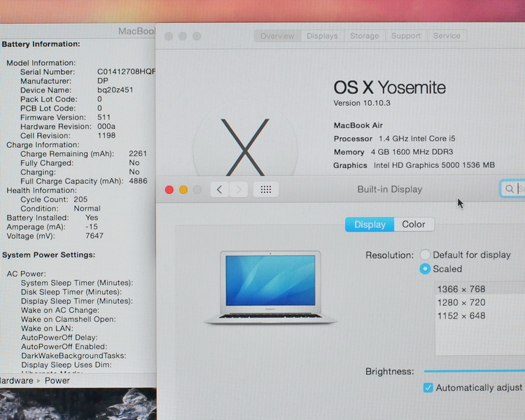Click the Memory 4 GB 1600 MHz DDR3 line
The image size is (525, 420).
tap(393, 152)
